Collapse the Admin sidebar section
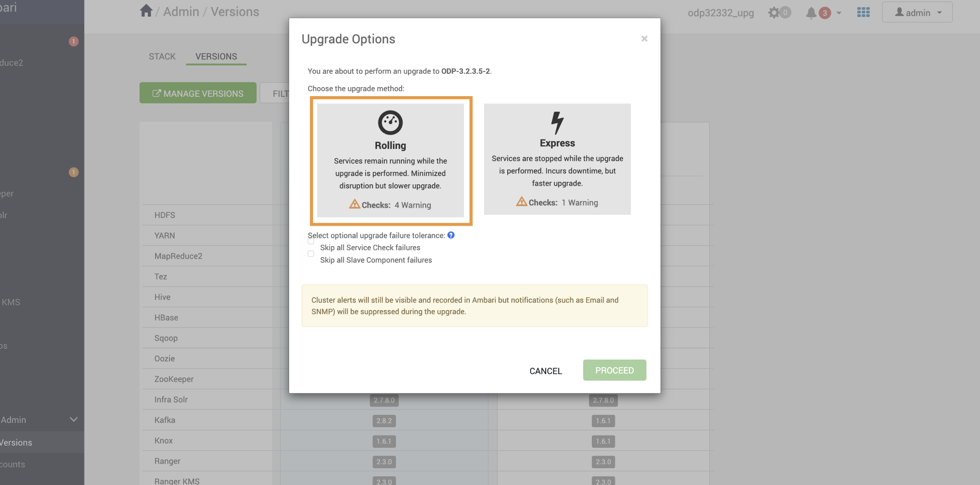This screenshot has height=485, width=980. coord(73,419)
